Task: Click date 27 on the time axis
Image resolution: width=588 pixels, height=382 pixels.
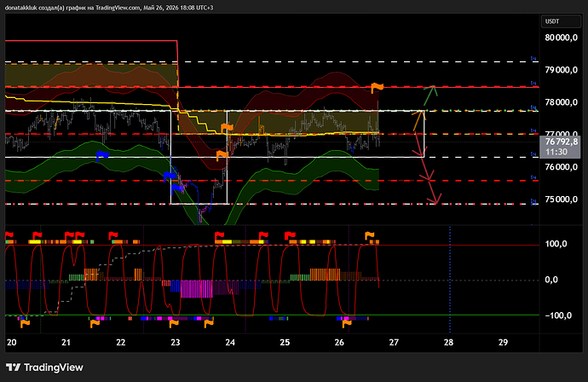Action: coord(394,342)
